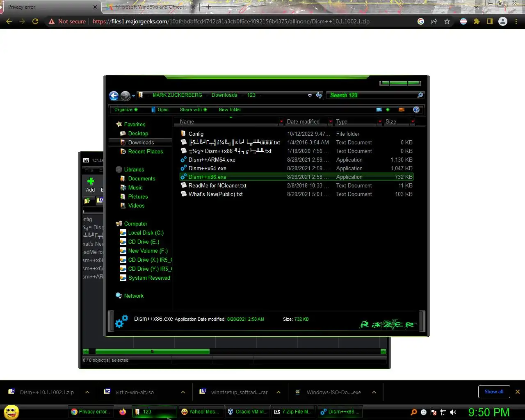Click Firefox icon in taskbar
Viewport: 525px width, 420px height.
[x=123, y=412]
